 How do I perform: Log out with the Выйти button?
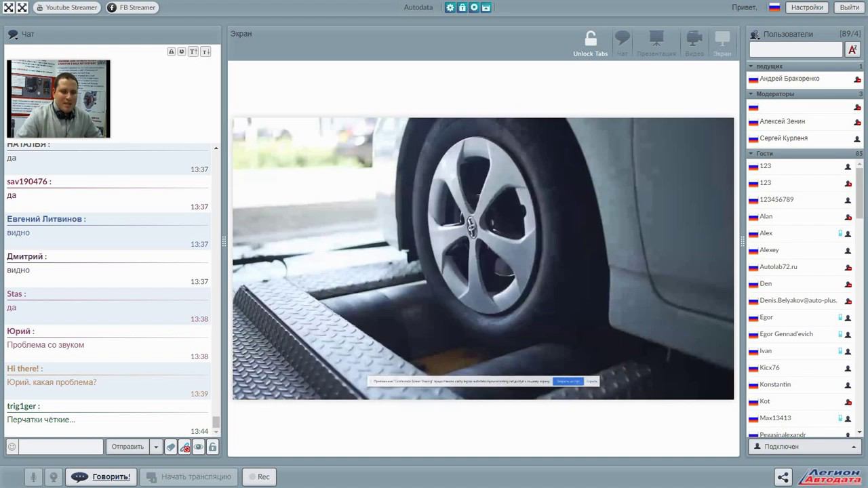[x=850, y=7]
